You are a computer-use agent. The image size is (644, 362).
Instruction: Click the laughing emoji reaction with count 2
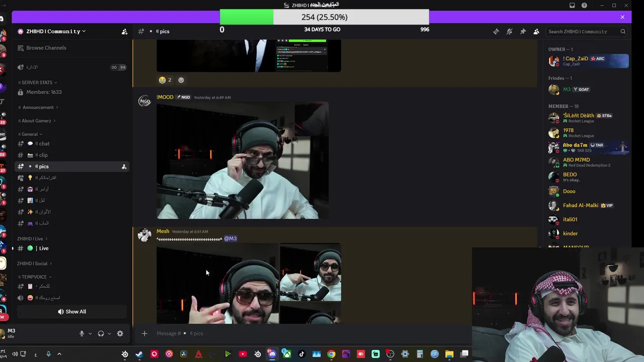(x=166, y=80)
